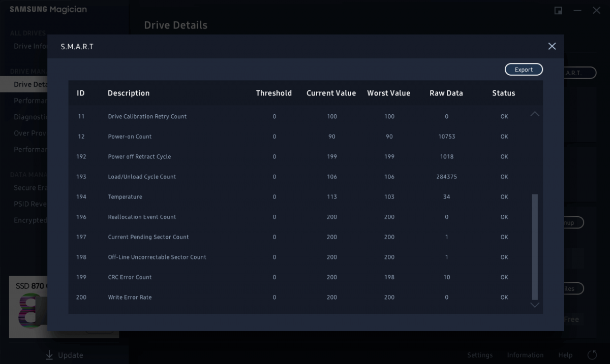610x364 pixels.
Task: Select the Current Pending Sector Count row
Action: 299,237
